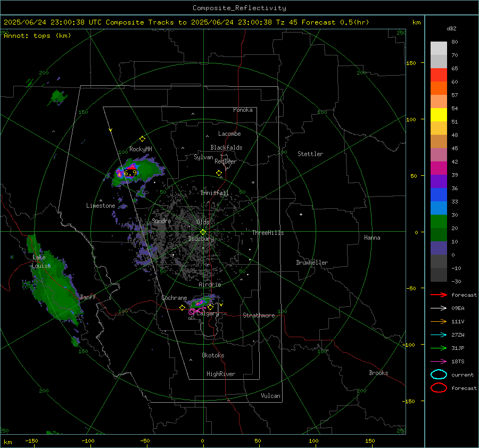
Task: Pick the bright yellow 51-54 dBZ swatch
Action: point(439,115)
